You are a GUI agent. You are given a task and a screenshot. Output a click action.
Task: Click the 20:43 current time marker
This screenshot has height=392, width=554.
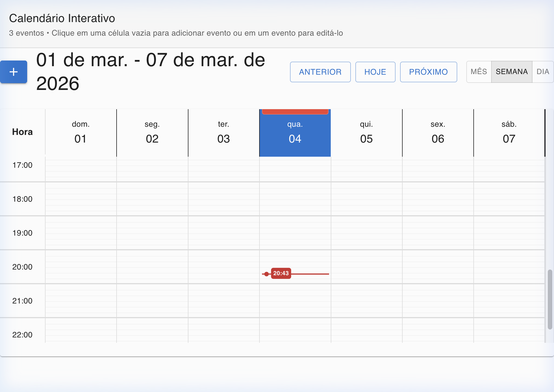tap(281, 273)
